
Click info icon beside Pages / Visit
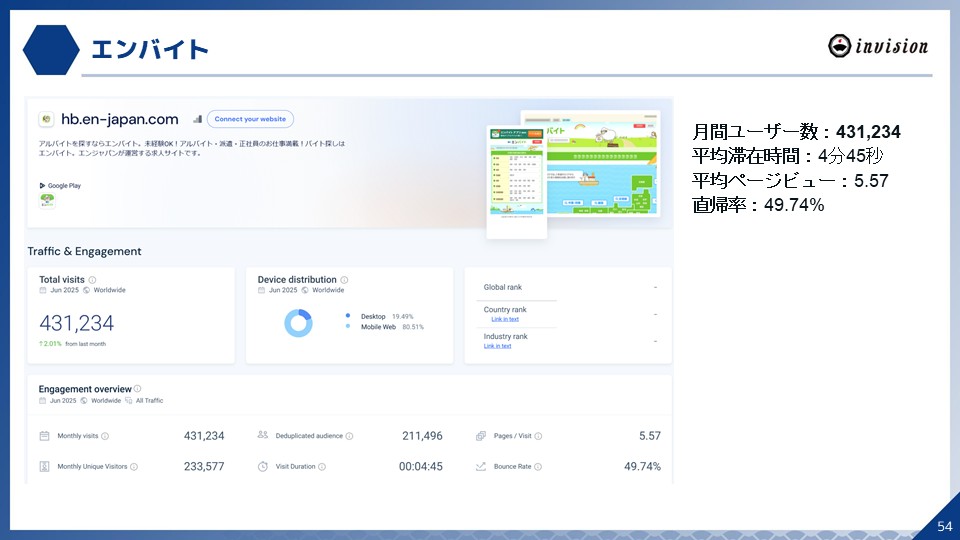(538, 436)
